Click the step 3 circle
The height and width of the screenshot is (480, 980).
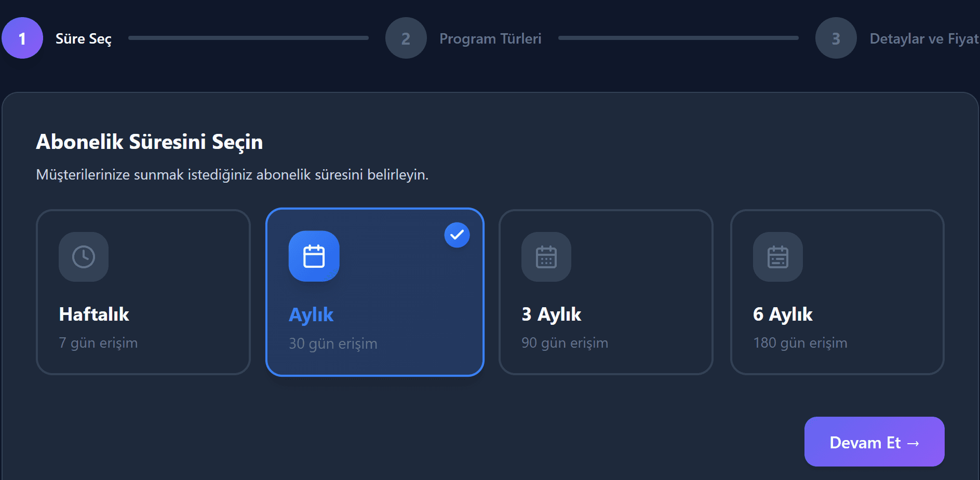coord(836,38)
